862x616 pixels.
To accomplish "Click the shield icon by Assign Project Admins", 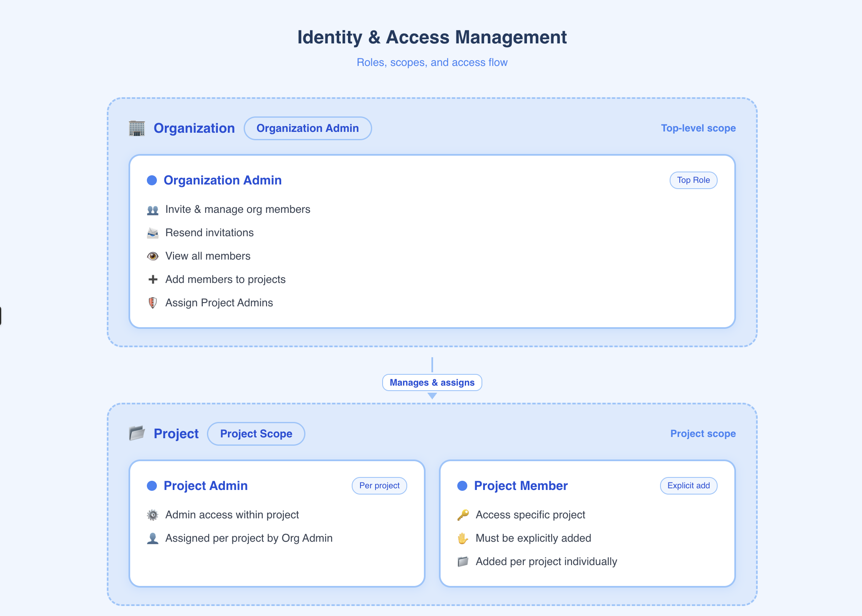I will (153, 303).
